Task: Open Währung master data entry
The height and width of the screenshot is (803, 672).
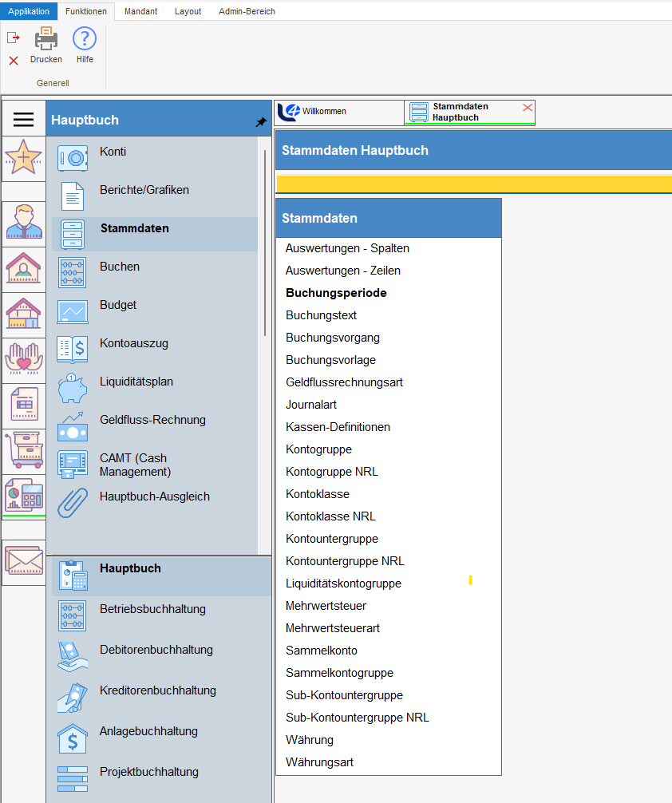Action: pyautogui.click(x=310, y=740)
